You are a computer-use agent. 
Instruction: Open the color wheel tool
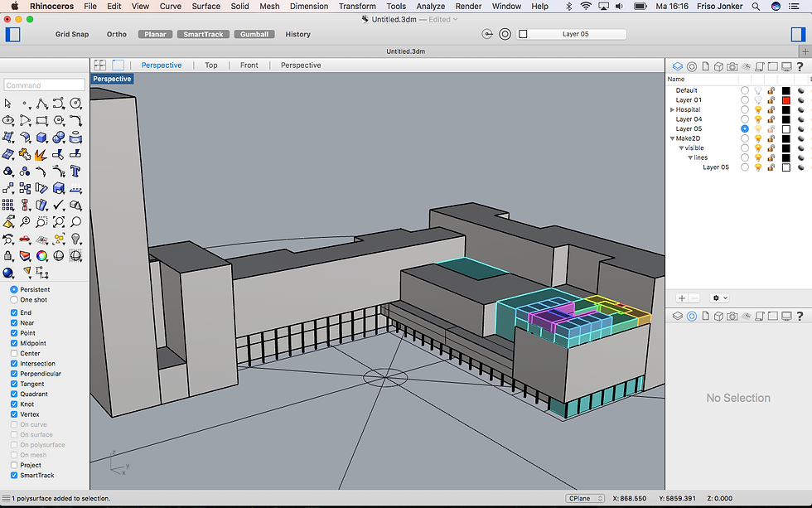(x=42, y=256)
